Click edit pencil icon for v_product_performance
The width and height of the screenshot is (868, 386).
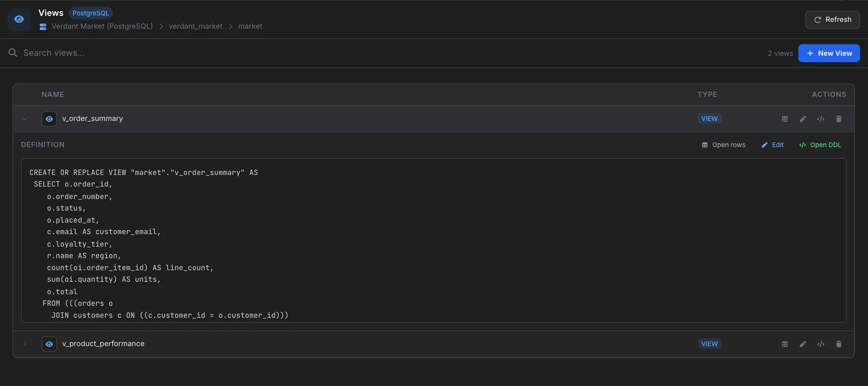[x=803, y=344]
